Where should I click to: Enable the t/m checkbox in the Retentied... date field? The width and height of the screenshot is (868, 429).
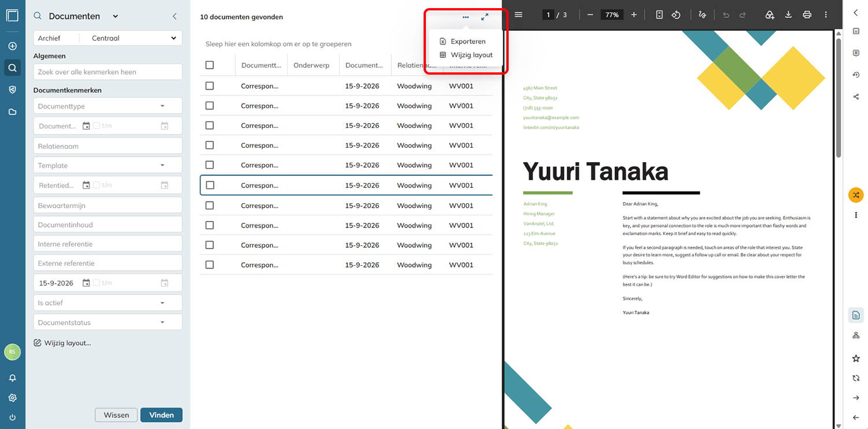point(96,185)
